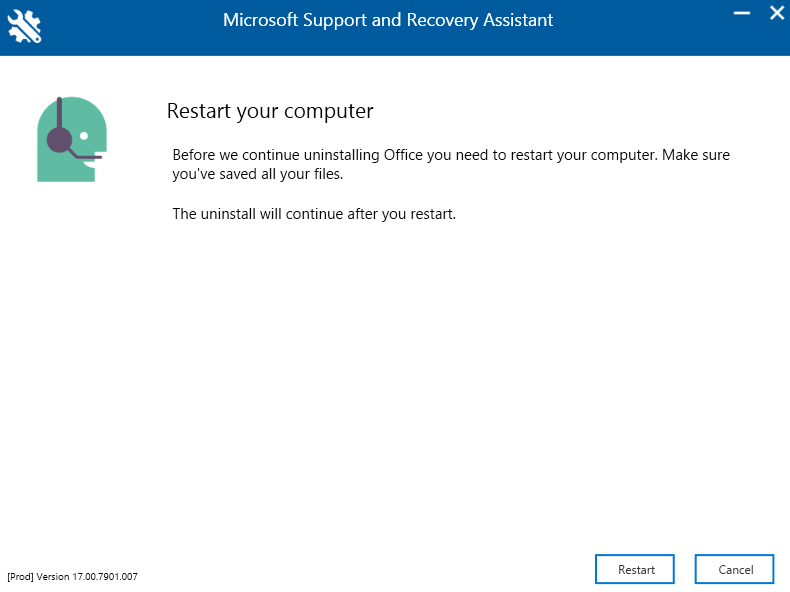Click the "Make sure" words ending the first line
The image size is (790, 592).
pos(696,155)
